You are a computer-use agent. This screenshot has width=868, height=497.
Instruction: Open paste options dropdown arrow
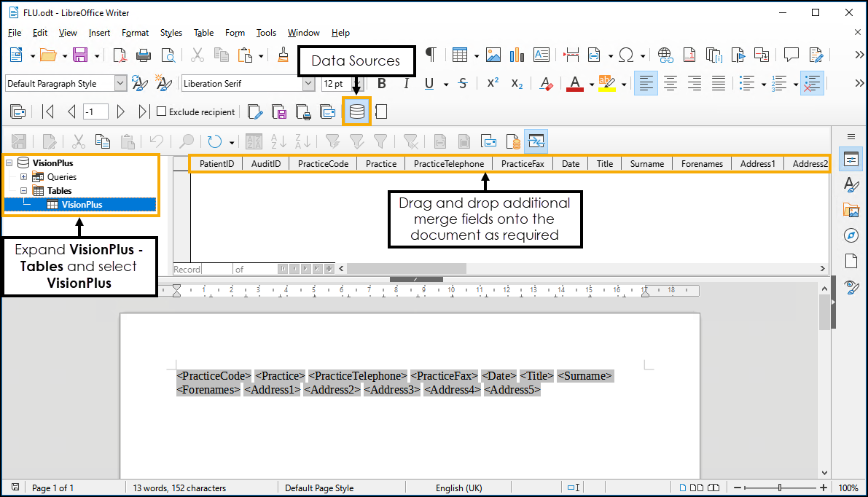tap(261, 55)
